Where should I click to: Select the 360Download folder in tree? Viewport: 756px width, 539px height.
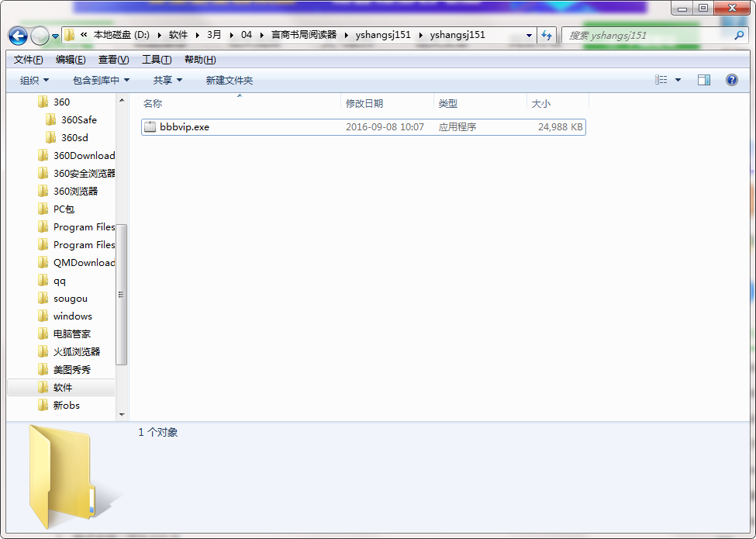point(84,155)
